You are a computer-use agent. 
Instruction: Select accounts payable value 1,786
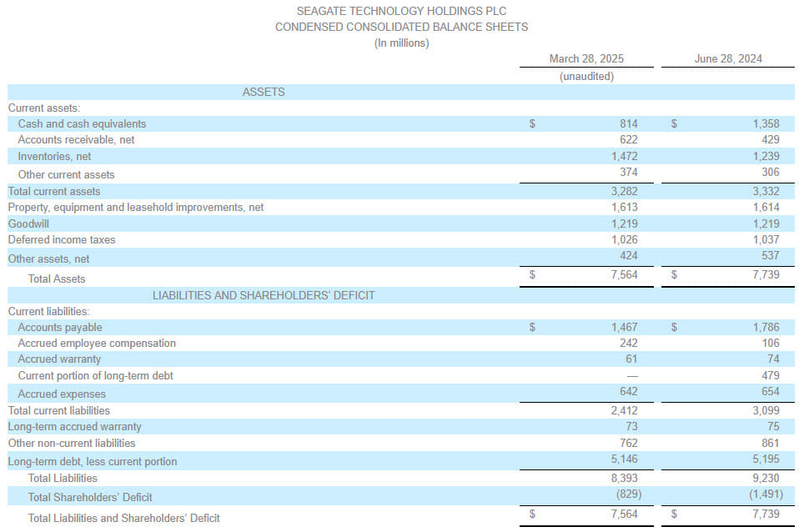coord(766,327)
